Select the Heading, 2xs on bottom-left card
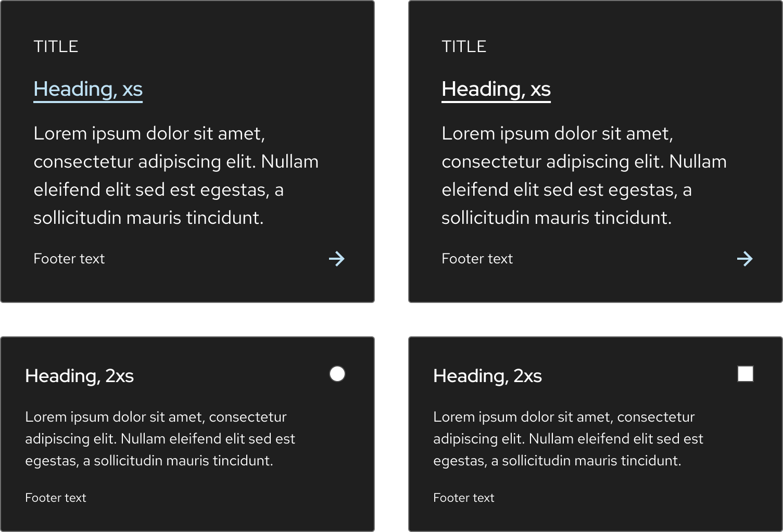Screen dimensions: 783x532 click(x=80, y=375)
